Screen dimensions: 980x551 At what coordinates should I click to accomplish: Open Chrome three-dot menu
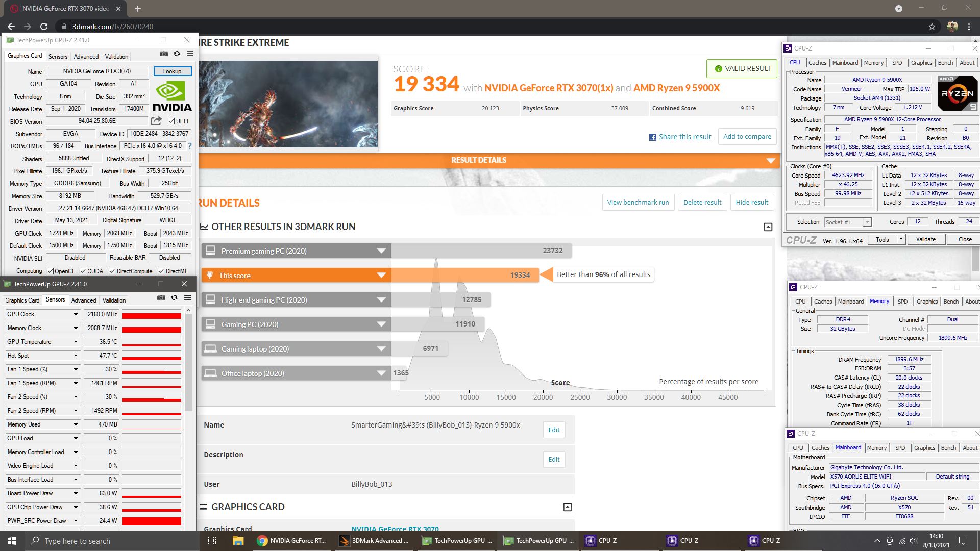969,27
